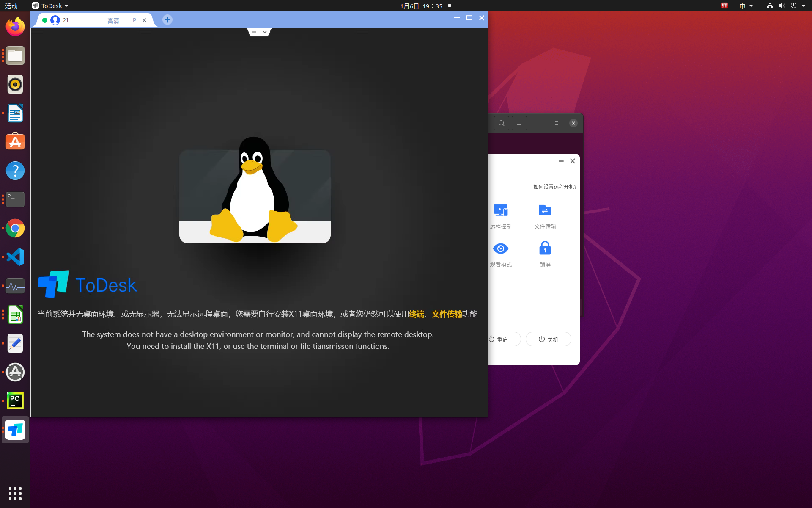Open System Monitor from dock

click(15, 286)
